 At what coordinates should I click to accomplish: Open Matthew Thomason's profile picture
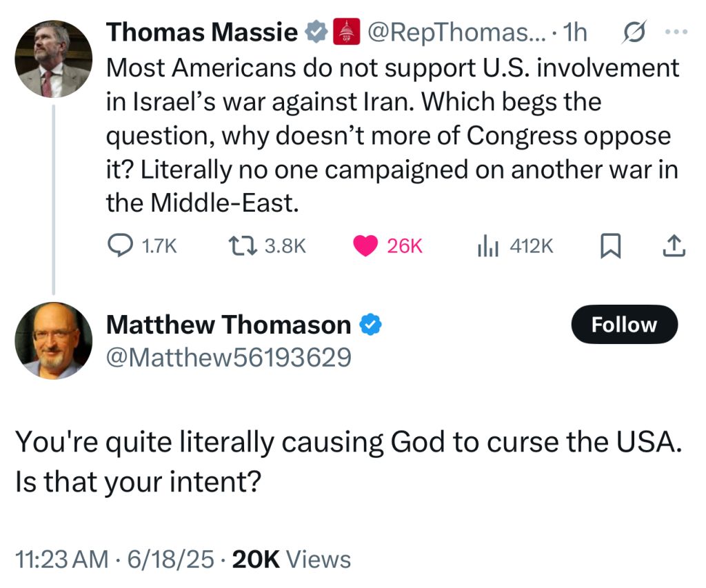coord(54,341)
